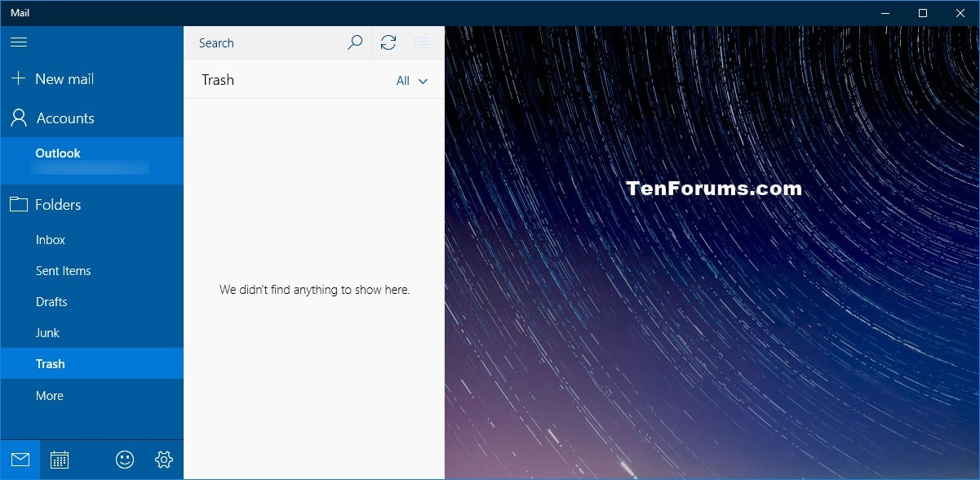Show More folders
This screenshot has height=480, width=980.
point(91,395)
